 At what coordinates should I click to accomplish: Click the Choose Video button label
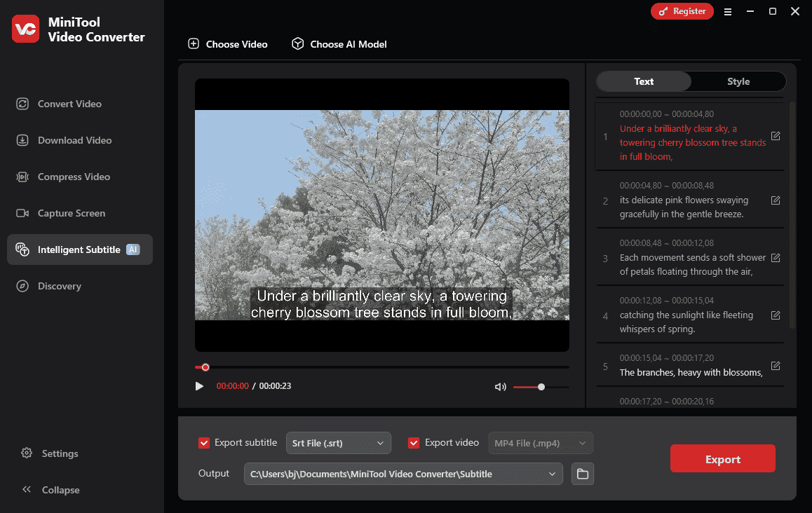pyautogui.click(x=237, y=45)
